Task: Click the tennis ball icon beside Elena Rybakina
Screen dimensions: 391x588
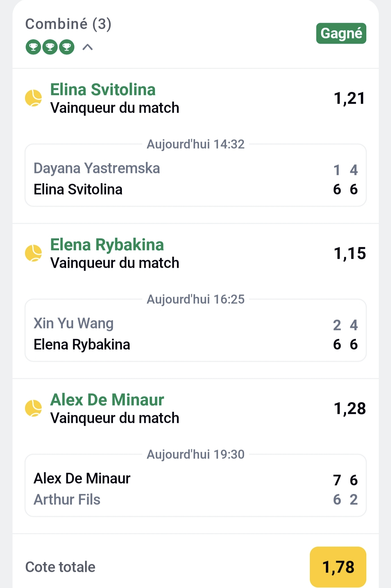Action: pos(33,253)
